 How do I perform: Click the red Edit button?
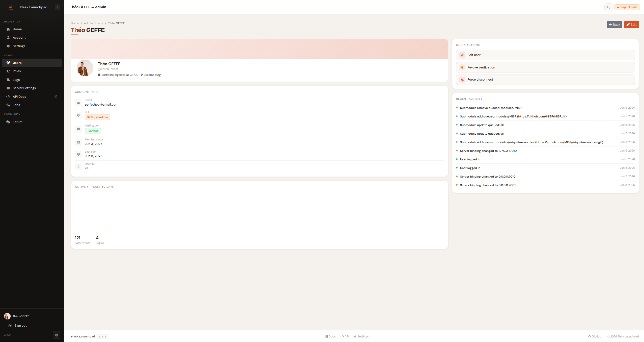pyautogui.click(x=632, y=25)
